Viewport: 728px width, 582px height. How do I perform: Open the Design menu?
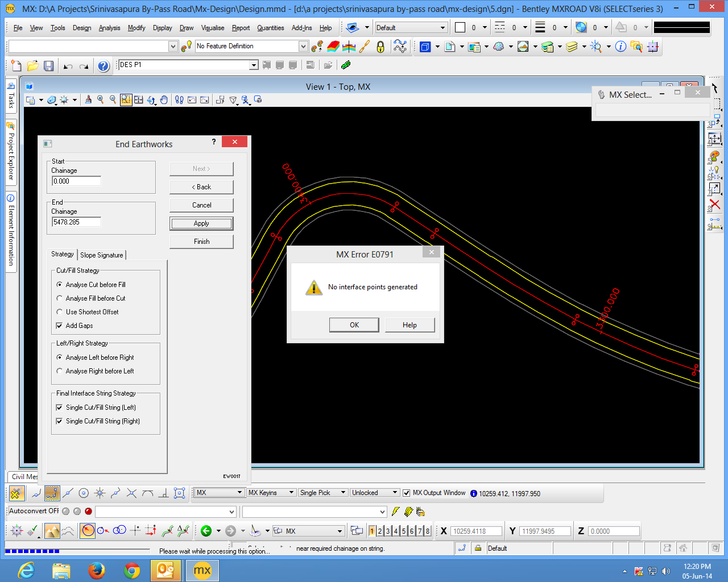[82, 28]
